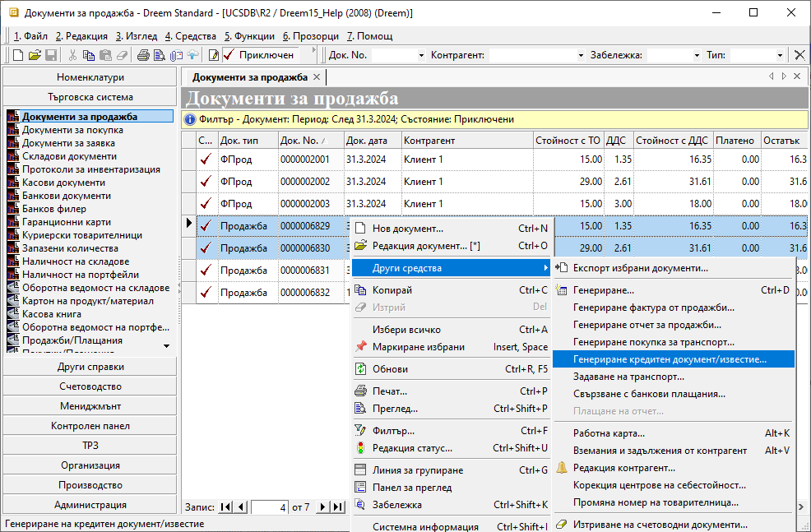Open the Счетоводство navigation section
The height and width of the screenshot is (532, 811).
(90, 386)
